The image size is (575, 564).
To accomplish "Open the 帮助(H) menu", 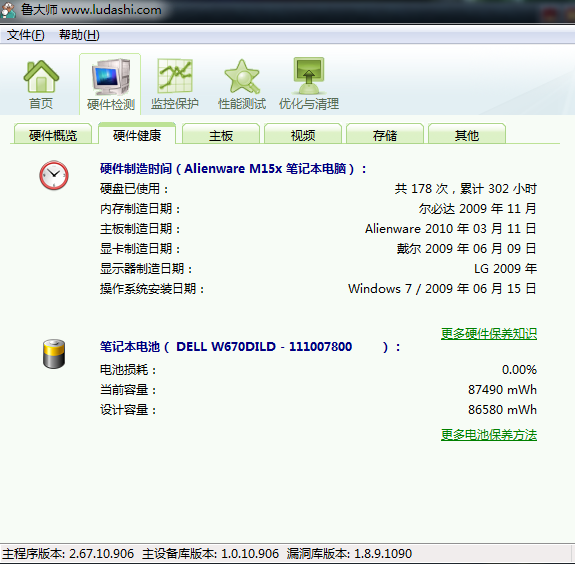I will (79, 35).
